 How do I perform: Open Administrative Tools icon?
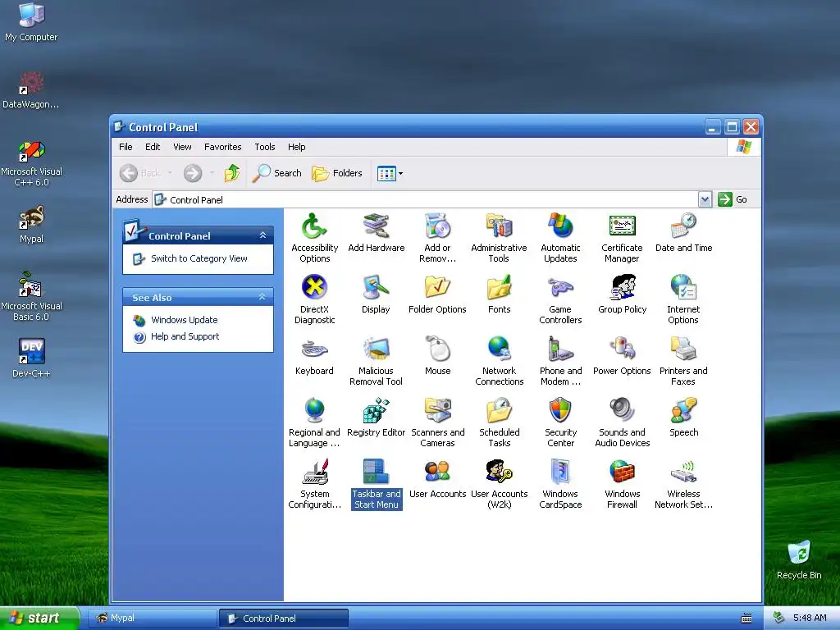click(499, 226)
